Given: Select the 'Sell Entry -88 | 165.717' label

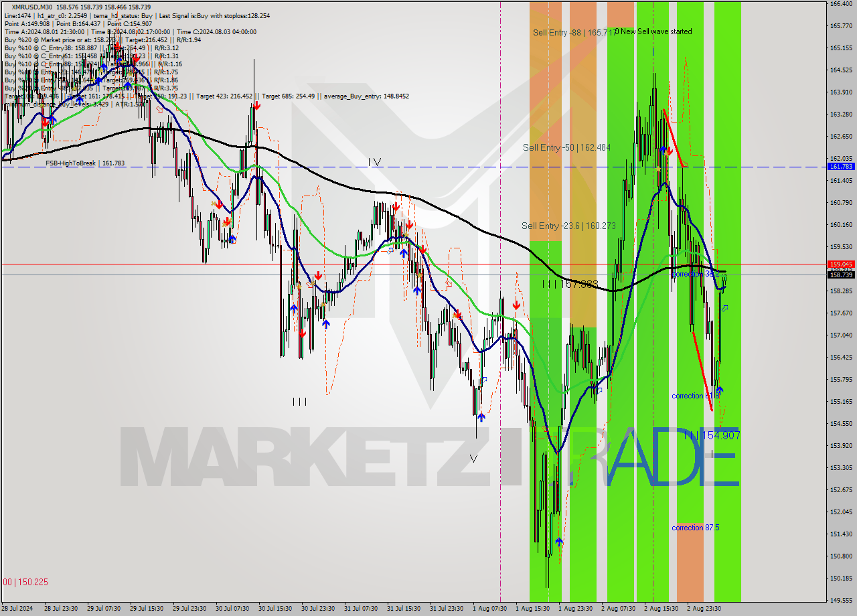Looking at the screenshot, I should pyautogui.click(x=573, y=32).
